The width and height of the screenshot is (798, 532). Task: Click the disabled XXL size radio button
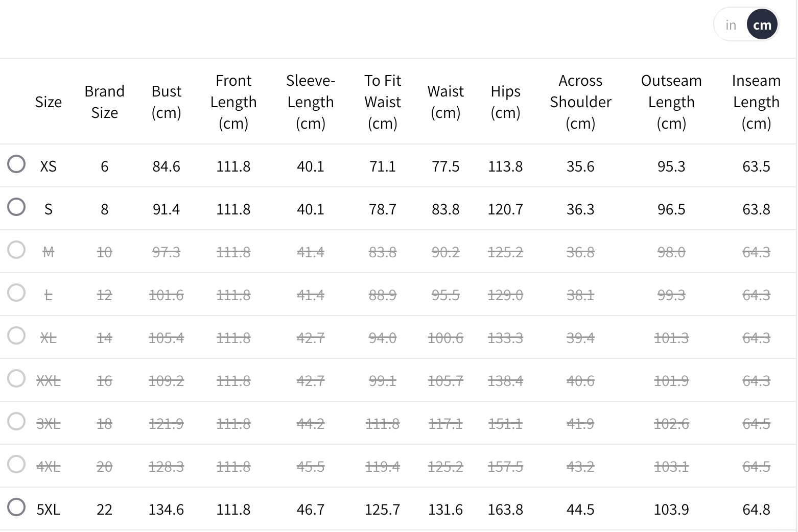click(x=16, y=379)
